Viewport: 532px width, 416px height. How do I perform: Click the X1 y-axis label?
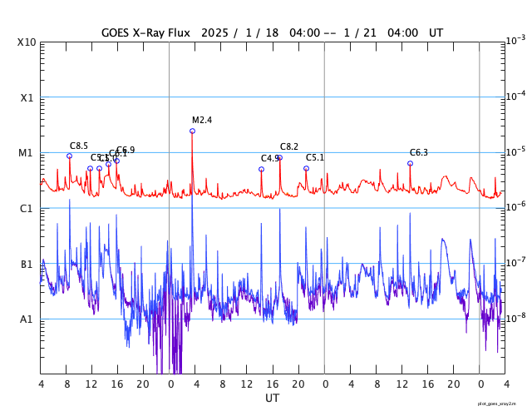click(x=27, y=98)
